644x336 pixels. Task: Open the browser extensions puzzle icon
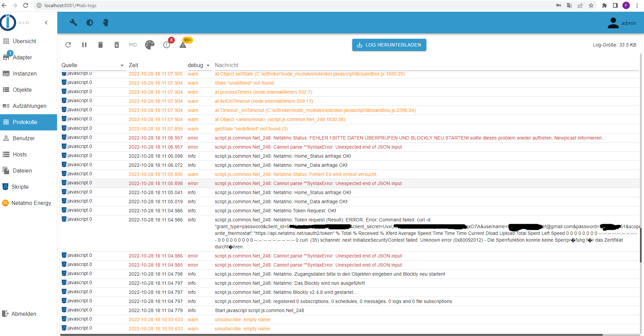coord(605,5)
